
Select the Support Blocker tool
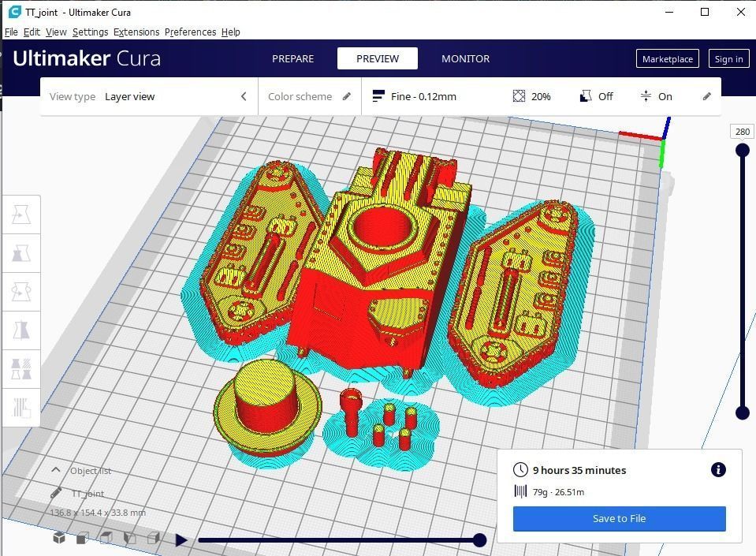click(x=21, y=408)
